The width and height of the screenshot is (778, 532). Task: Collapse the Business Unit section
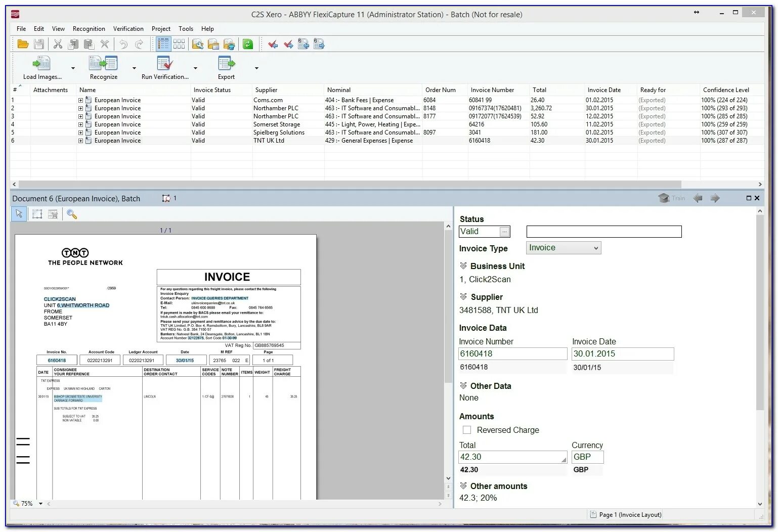(463, 266)
